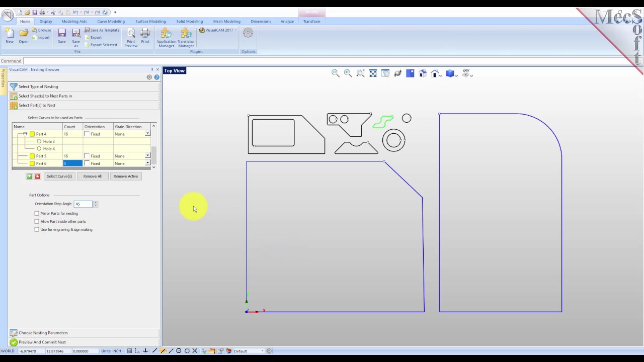The height and width of the screenshot is (362, 644).
Task: Toggle Fixed orientation for Part 5
Action: [87, 156]
